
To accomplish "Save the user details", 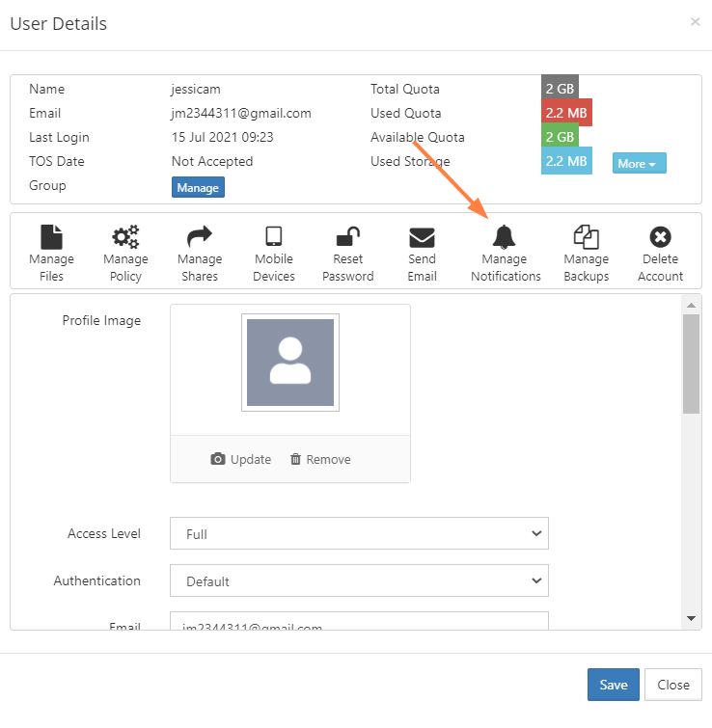I will click(x=613, y=685).
